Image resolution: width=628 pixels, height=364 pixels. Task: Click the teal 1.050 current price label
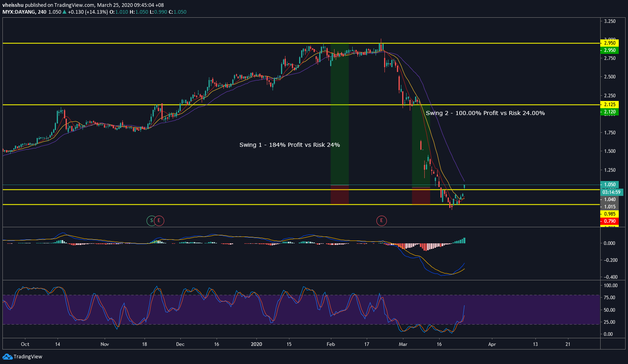click(x=610, y=185)
